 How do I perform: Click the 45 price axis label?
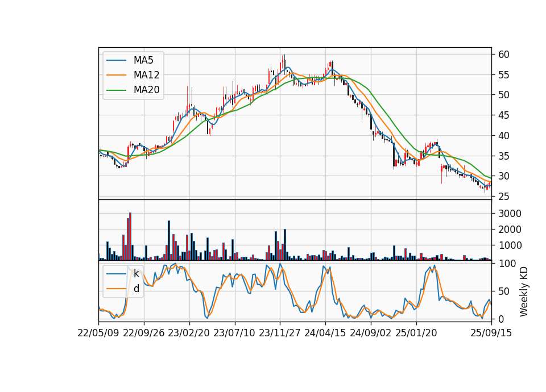(x=503, y=115)
